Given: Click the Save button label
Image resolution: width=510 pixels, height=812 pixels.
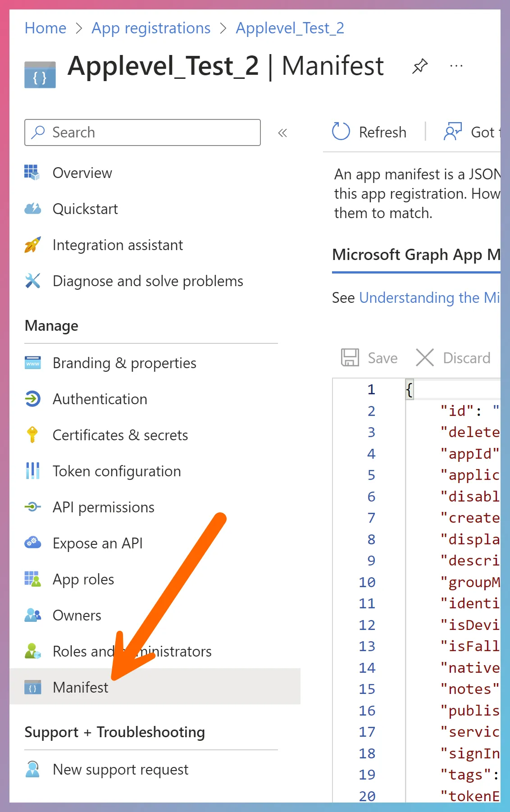Looking at the screenshot, I should [x=382, y=358].
